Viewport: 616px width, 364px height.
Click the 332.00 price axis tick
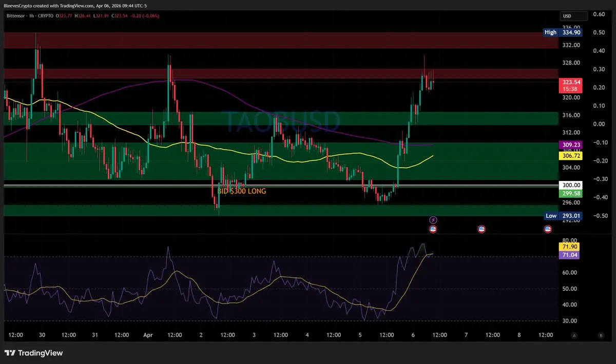coord(571,45)
